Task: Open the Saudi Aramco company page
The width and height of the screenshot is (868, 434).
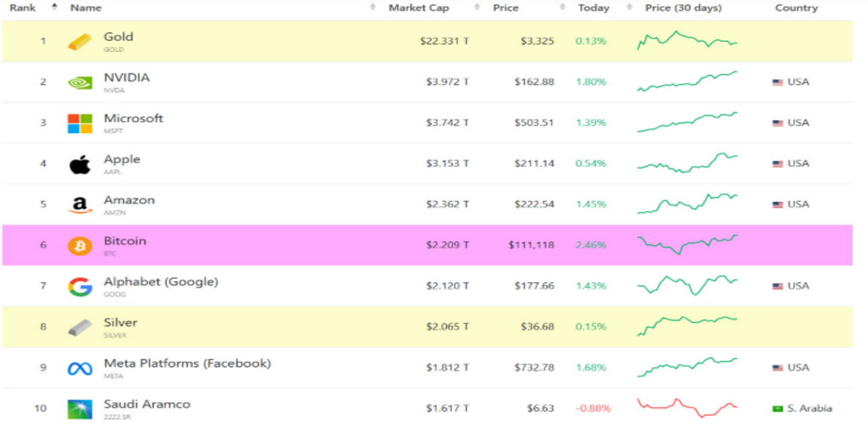Action: [148, 404]
